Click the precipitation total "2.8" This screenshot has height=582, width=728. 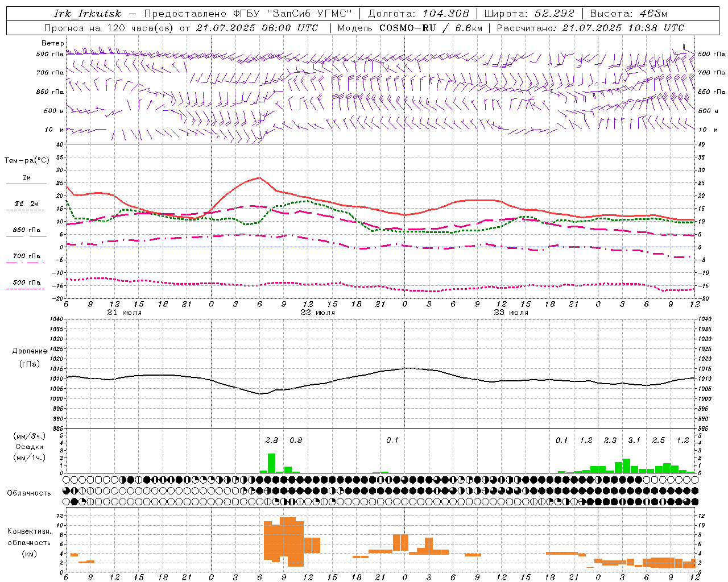272,440
